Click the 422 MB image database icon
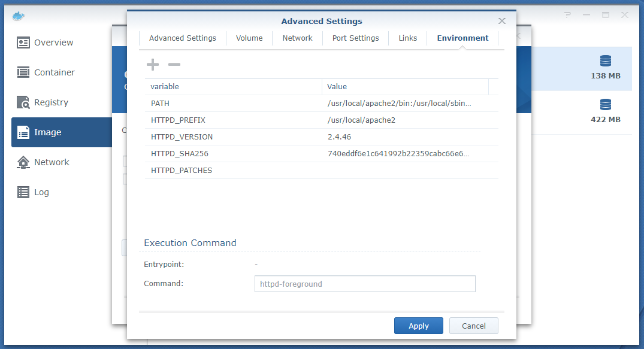Viewport: 644px width, 349px height. (605, 105)
